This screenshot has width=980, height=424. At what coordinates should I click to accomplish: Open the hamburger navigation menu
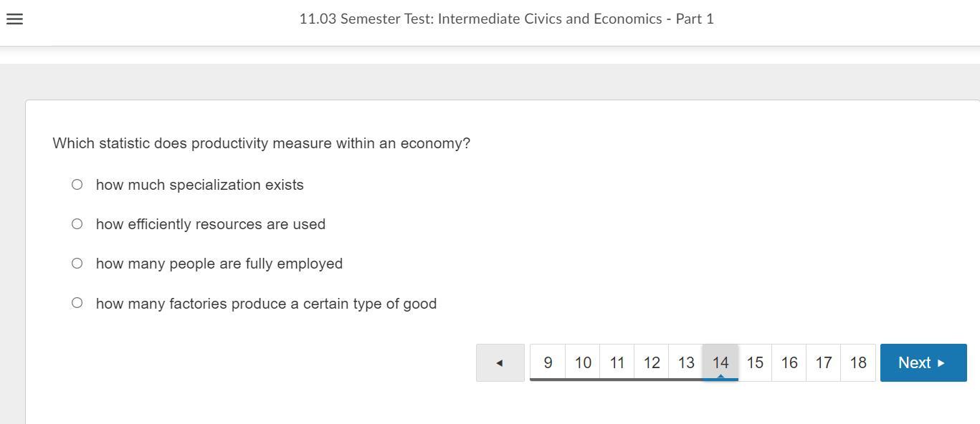[14, 19]
